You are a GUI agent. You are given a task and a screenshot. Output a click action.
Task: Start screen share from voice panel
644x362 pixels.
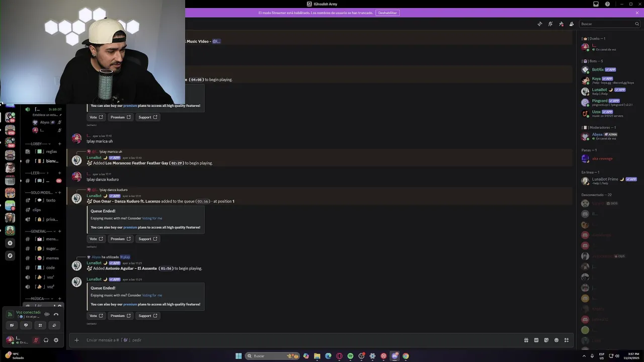coord(26,325)
